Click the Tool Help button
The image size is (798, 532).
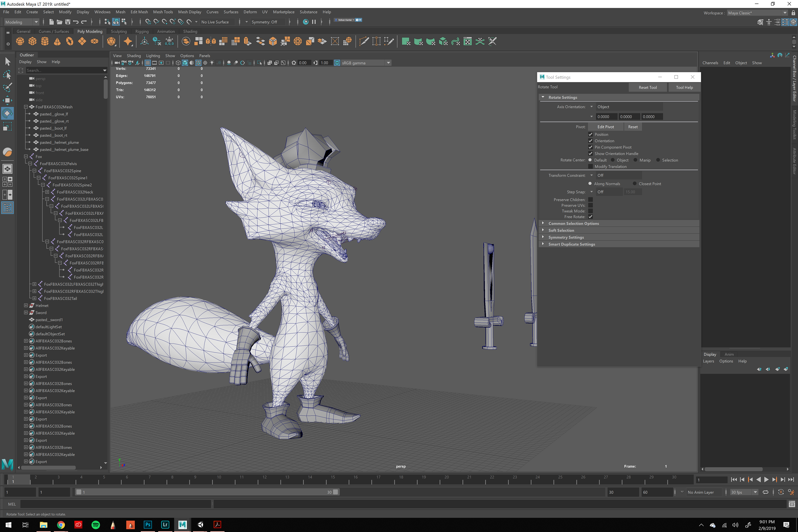684,87
